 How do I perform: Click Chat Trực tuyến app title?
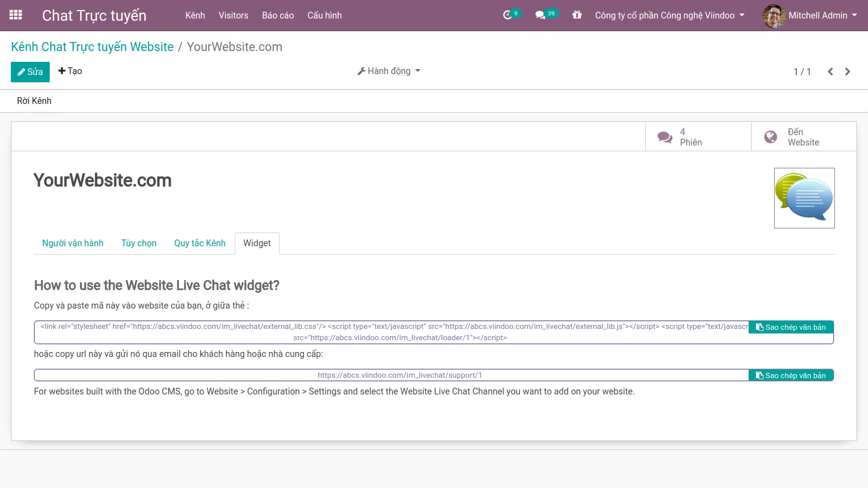coord(94,15)
